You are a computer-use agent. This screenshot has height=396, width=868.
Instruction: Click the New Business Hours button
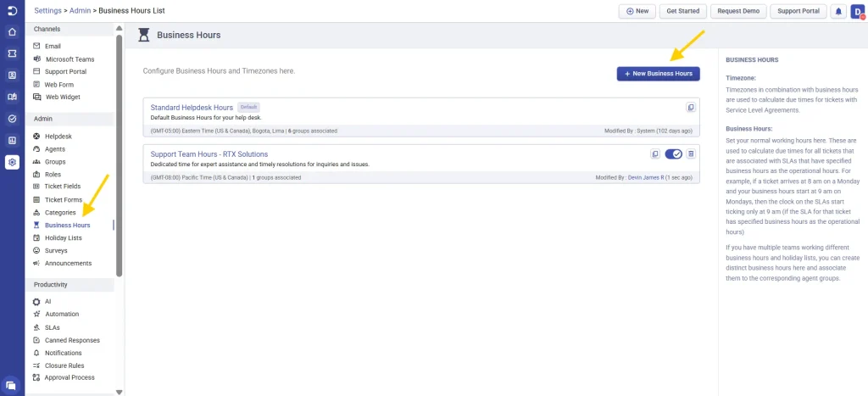coord(658,74)
